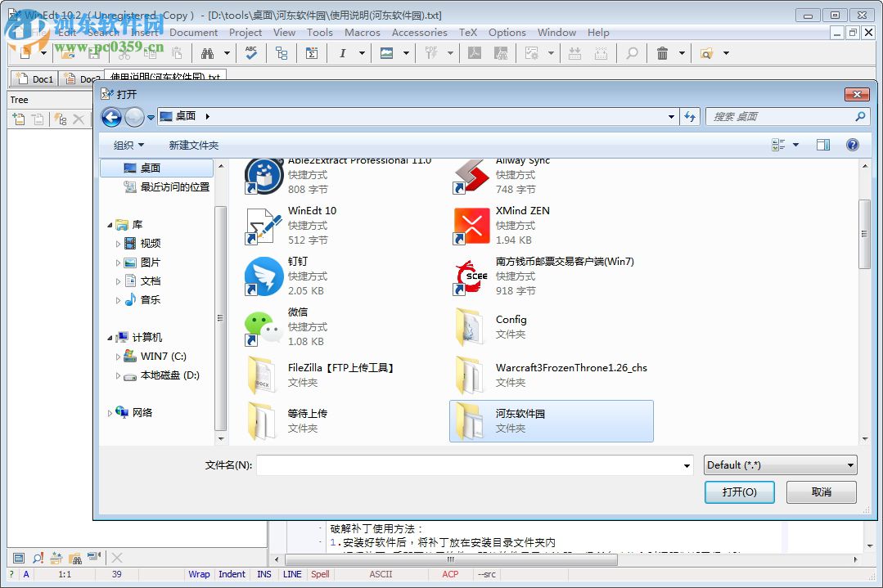Toggle Spell in the status bar
Viewport: 883px width, 588px height.
click(x=320, y=574)
